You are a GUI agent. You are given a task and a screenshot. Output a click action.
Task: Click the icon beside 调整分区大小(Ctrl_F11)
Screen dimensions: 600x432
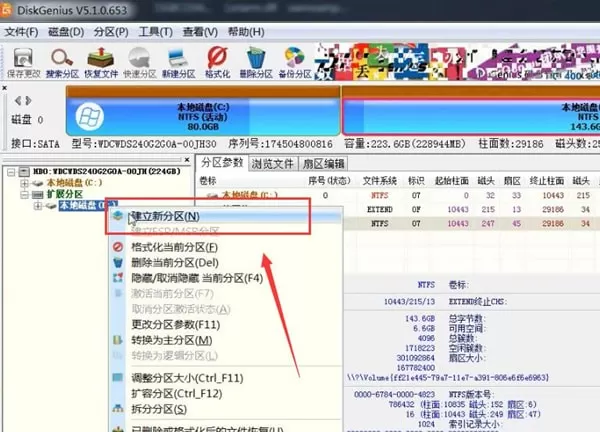[118, 378]
